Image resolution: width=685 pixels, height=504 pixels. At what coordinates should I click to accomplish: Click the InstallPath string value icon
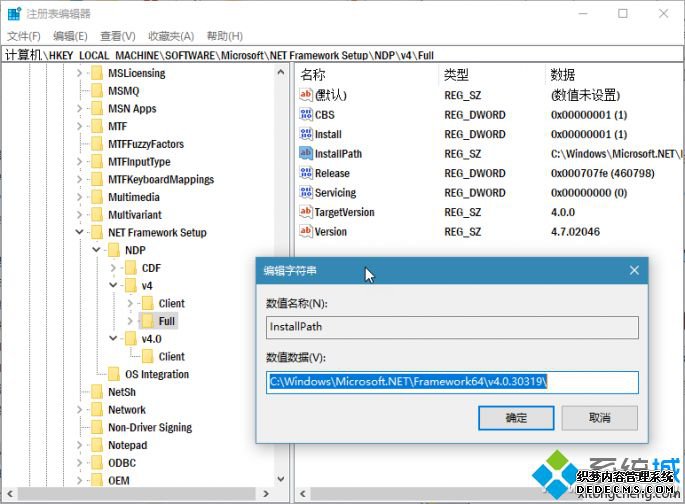[x=306, y=153]
